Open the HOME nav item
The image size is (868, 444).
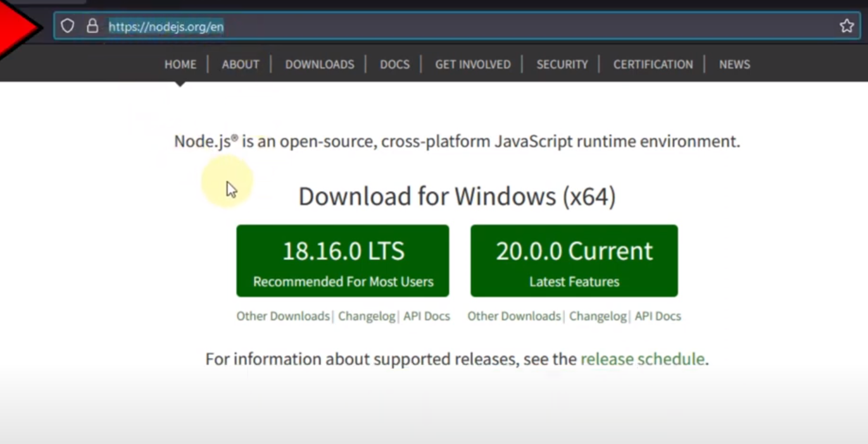click(x=180, y=65)
